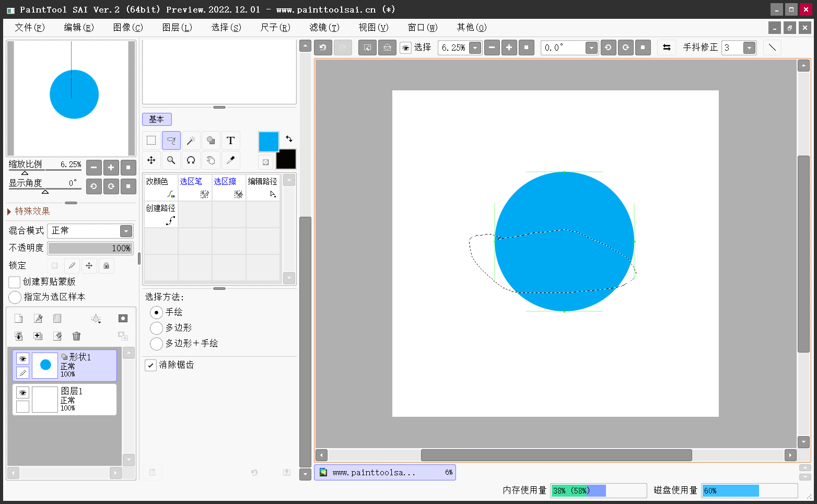Enable 指定为选区样本 option

pos(15,297)
